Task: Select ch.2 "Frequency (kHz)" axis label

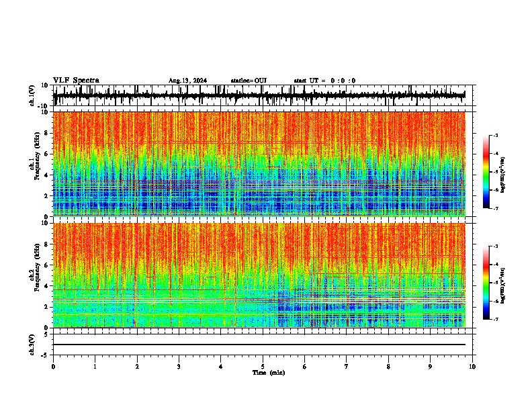Action: (38, 267)
